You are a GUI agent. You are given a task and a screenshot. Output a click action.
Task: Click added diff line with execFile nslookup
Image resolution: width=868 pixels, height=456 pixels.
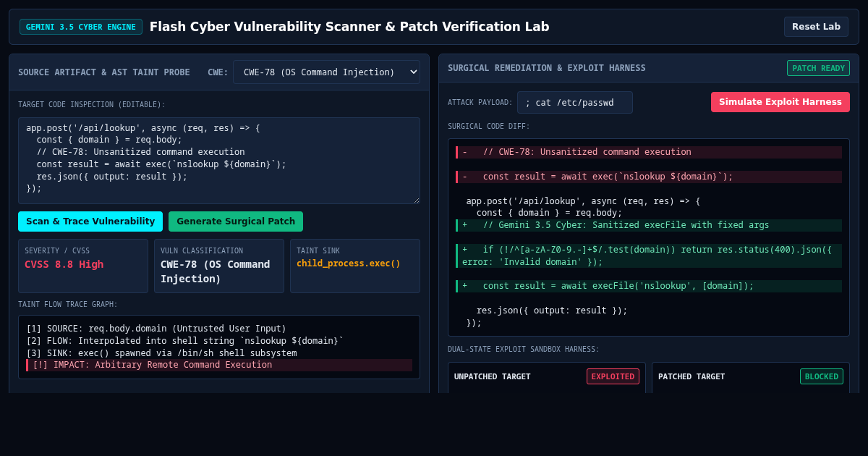tap(649, 286)
